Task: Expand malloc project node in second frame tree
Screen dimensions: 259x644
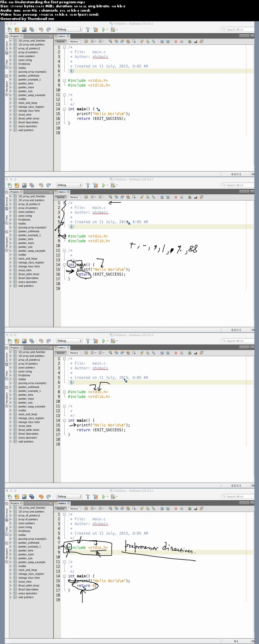Action: coord(11,224)
